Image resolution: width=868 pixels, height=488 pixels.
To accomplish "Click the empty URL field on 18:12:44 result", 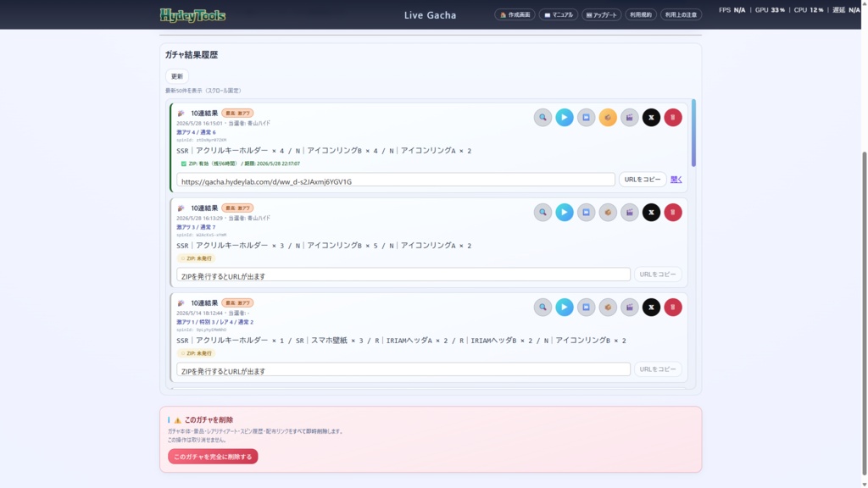I will pyautogui.click(x=403, y=371).
